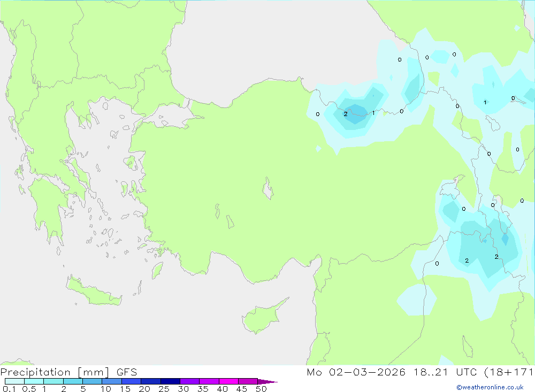
Task: Click the '45' legend scale label
Action: click(x=242, y=389)
